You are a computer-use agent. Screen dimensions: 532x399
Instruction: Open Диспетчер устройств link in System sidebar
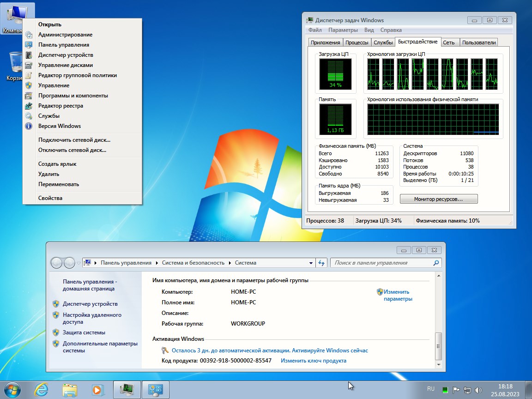click(x=90, y=304)
